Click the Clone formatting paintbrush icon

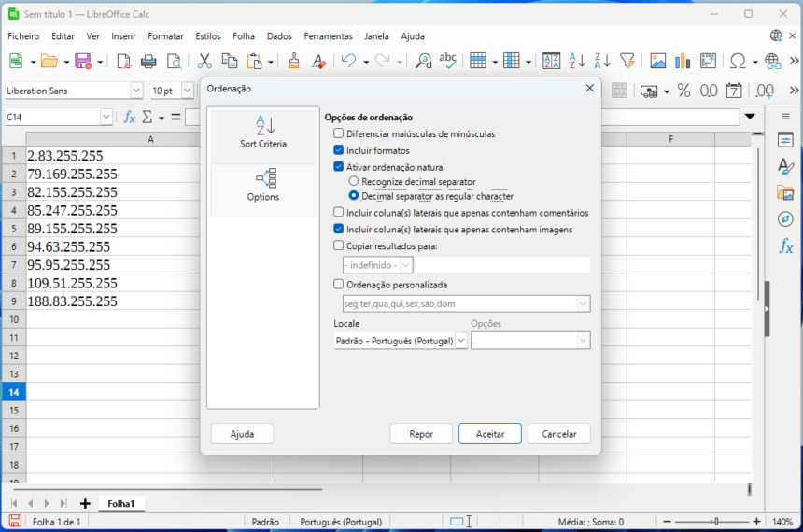coord(293,62)
